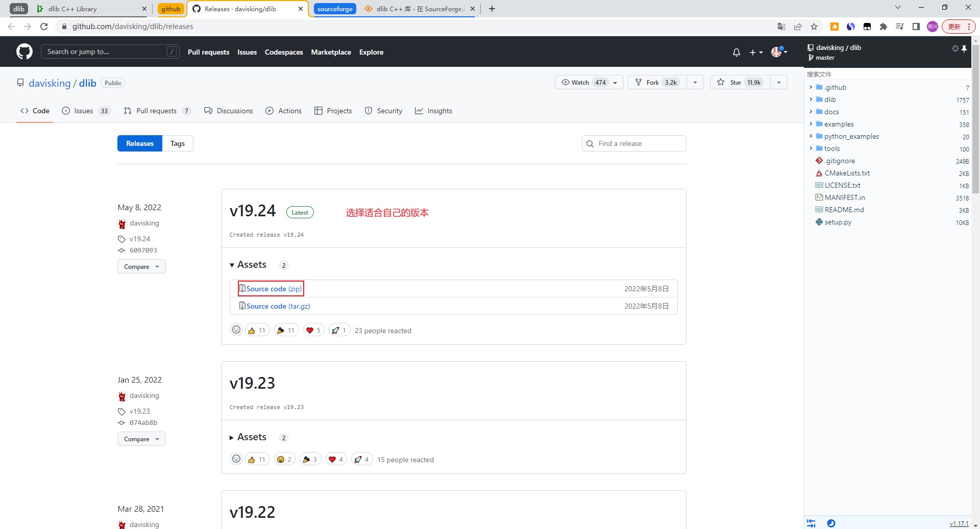Switch to the Code tab
This screenshot has height=529, width=980.
(35, 111)
